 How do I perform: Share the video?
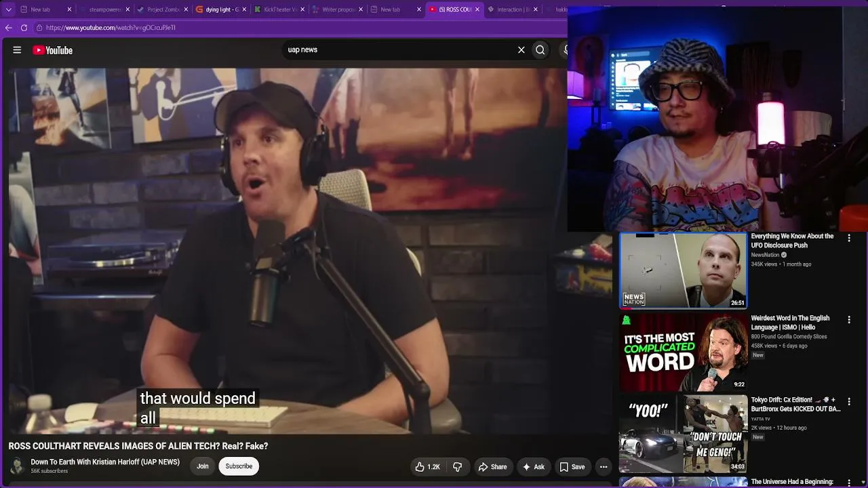(x=492, y=466)
